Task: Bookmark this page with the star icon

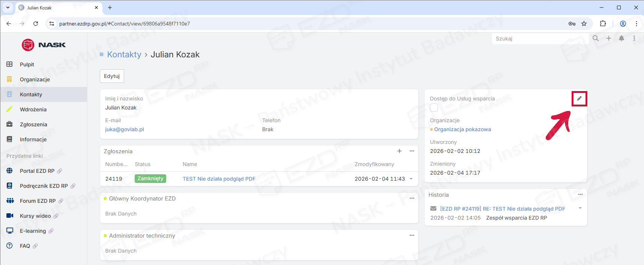Action: [x=584, y=24]
